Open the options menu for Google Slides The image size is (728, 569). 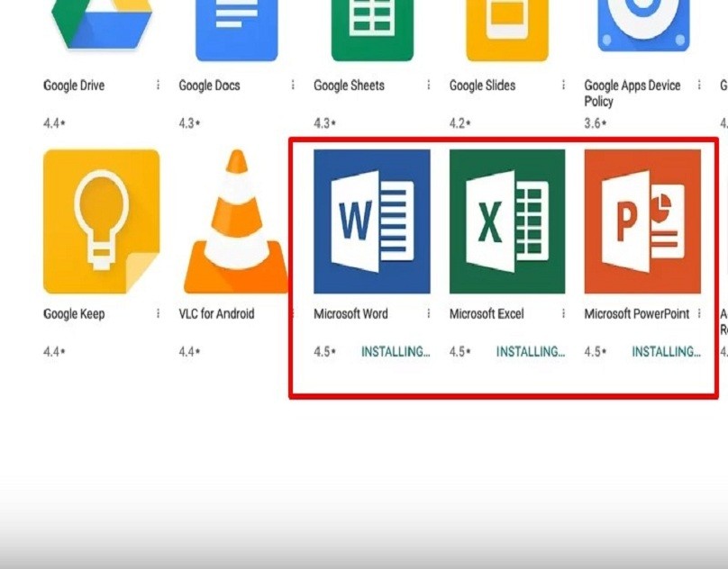pyautogui.click(x=564, y=85)
